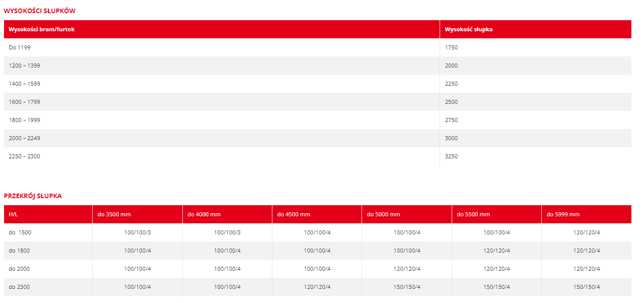This screenshot has height=303, width=644.
Task: Click the '1400 – 1599' range cell
Action: [222, 84]
